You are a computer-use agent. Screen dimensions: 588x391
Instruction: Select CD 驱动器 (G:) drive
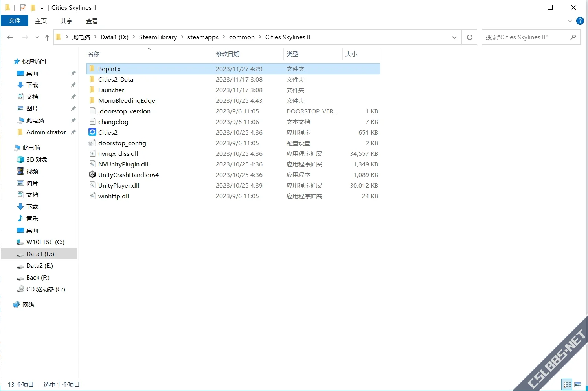click(46, 289)
